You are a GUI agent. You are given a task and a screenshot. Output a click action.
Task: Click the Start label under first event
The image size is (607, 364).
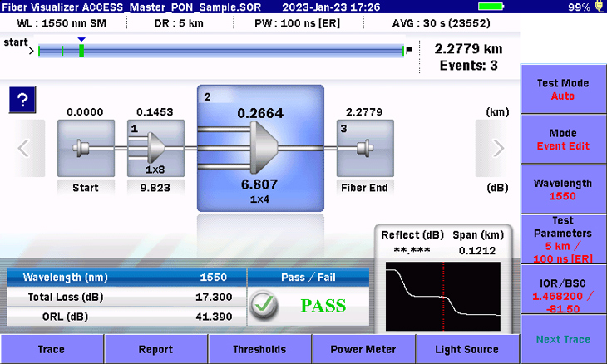[86, 188]
